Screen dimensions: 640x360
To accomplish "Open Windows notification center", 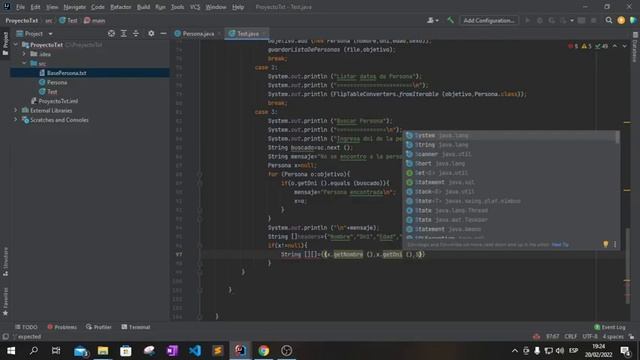I will [625, 351].
